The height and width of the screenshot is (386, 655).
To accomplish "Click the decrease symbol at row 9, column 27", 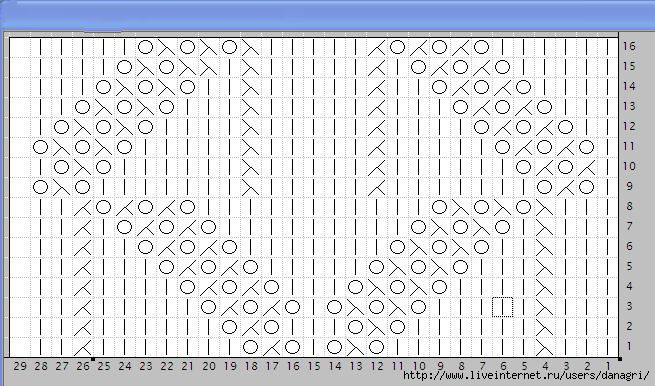I will (x=61, y=187).
